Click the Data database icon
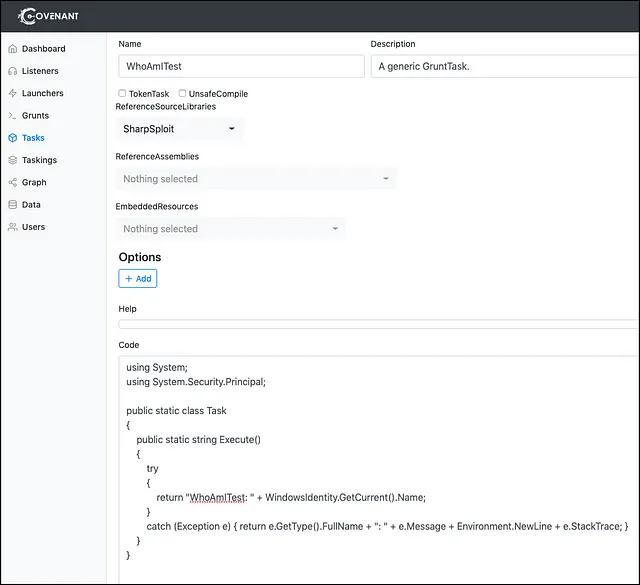Screen dimensions: 640x585 pyautogui.click(x=13, y=205)
